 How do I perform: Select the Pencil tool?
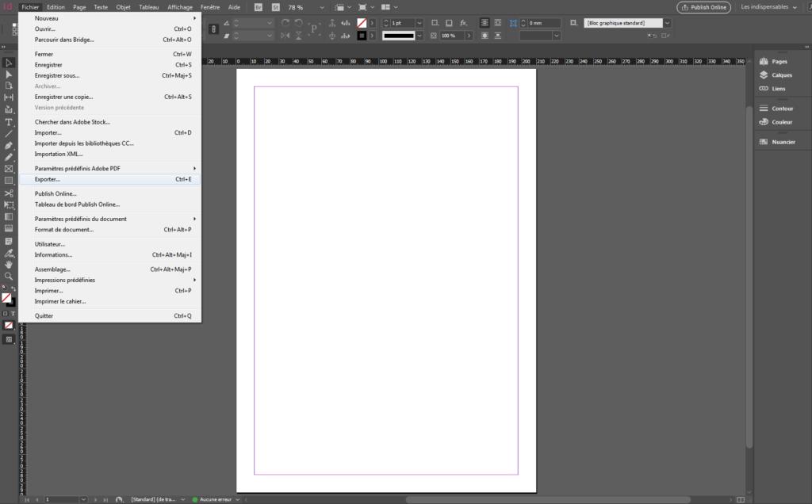[9, 157]
